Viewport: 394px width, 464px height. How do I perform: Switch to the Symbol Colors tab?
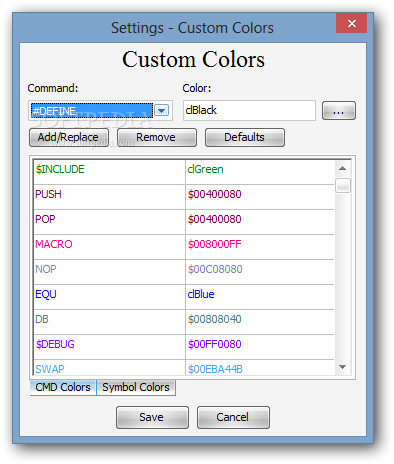tap(136, 387)
